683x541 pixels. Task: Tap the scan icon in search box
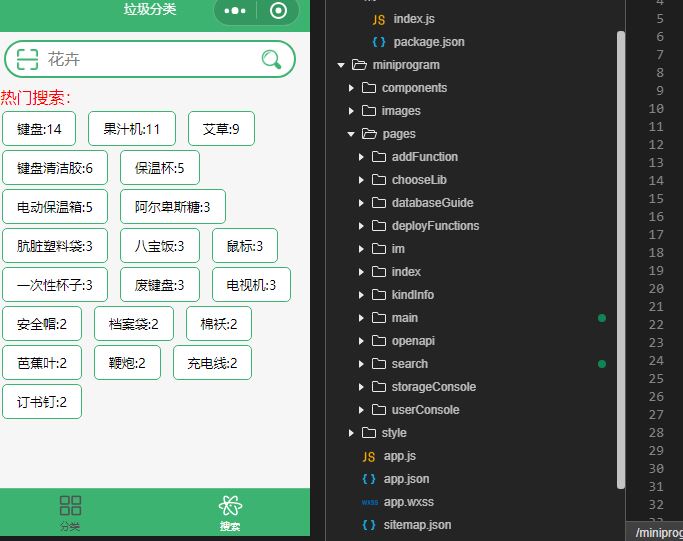[x=27, y=59]
